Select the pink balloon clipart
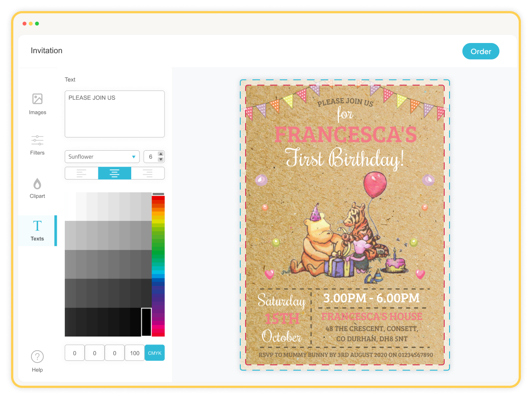 tap(375, 185)
